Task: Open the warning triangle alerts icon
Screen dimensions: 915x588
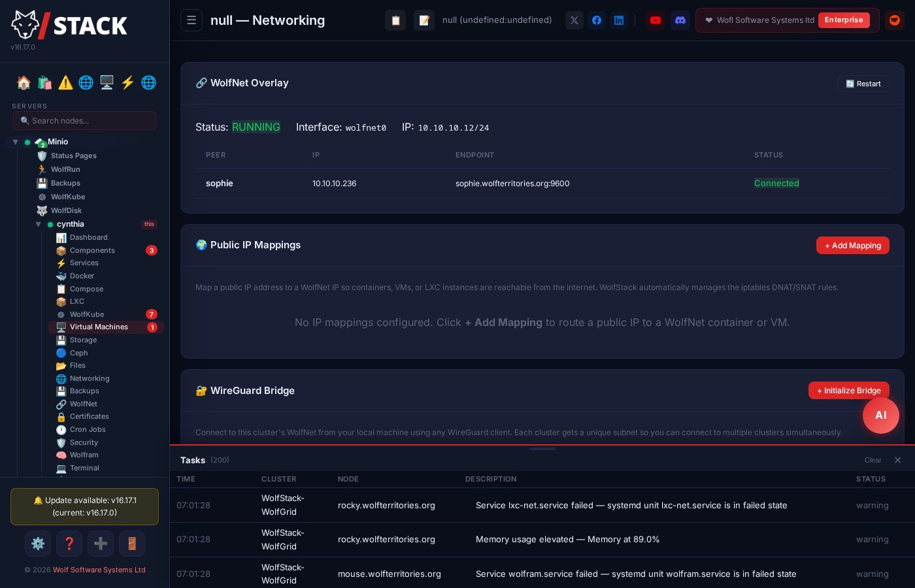Action: click(65, 82)
